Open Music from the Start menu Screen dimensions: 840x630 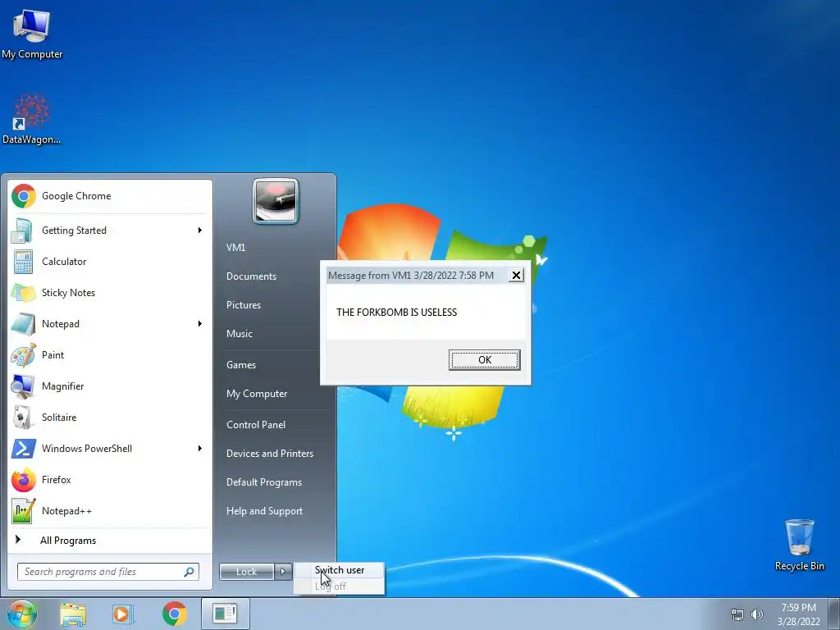click(x=239, y=334)
